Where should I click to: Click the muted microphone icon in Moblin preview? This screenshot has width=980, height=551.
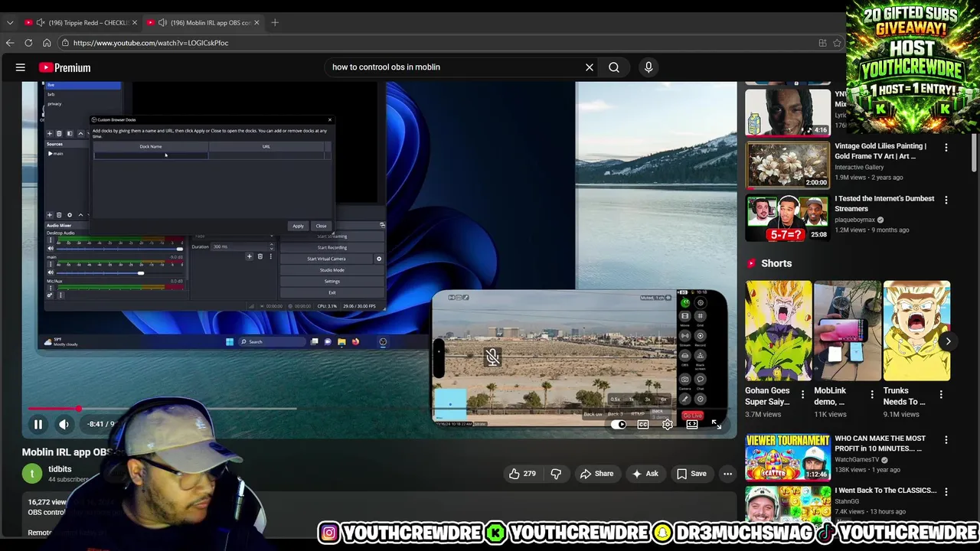pos(492,357)
